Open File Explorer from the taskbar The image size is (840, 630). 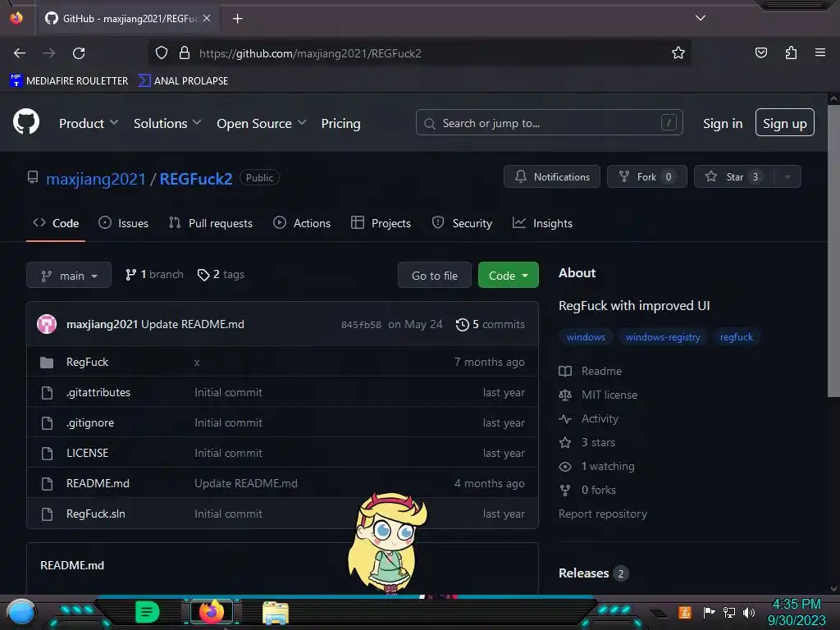click(276, 613)
